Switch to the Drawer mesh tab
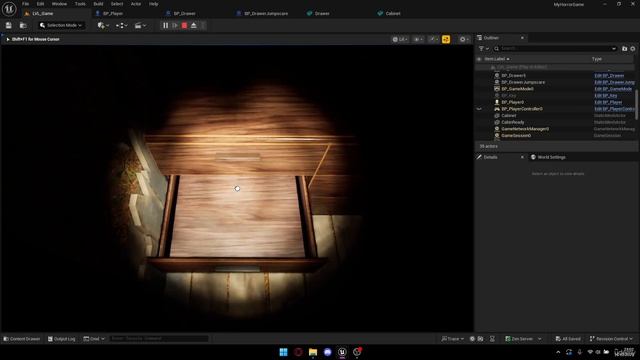Viewport: 640px width, 360px height. click(x=318, y=13)
